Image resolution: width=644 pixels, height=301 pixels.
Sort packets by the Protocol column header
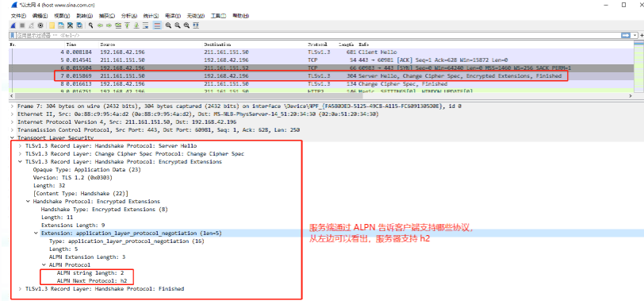pos(317,44)
